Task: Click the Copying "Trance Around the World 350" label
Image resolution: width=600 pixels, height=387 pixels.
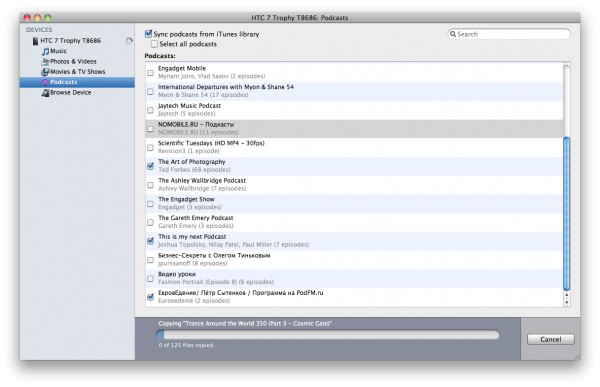Action: click(x=245, y=324)
